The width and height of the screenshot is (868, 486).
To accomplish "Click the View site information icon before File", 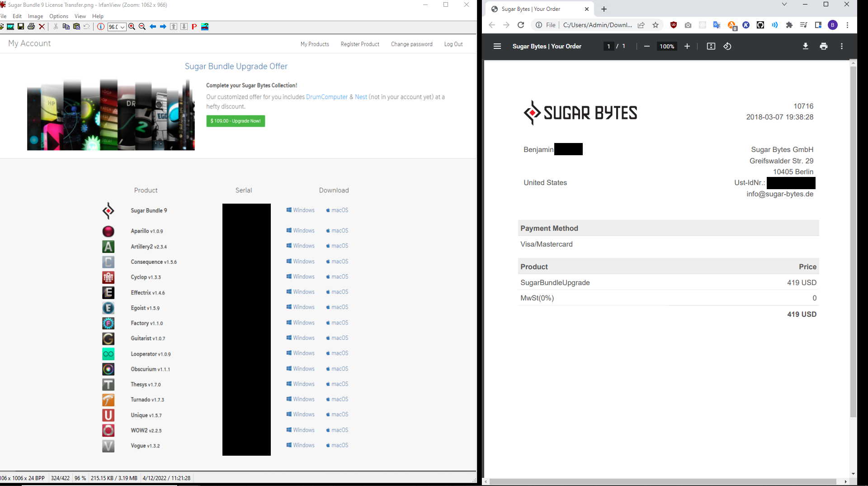I will click(x=539, y=25).
